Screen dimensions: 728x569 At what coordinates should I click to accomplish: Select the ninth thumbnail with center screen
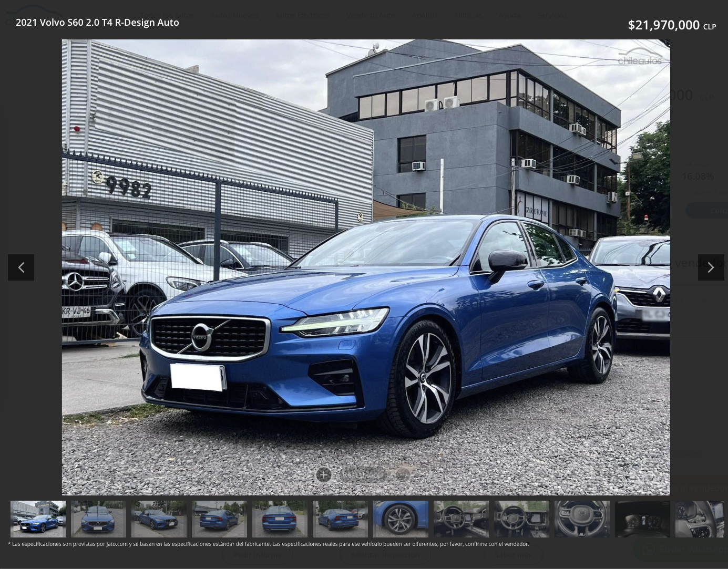click(521, 519)
